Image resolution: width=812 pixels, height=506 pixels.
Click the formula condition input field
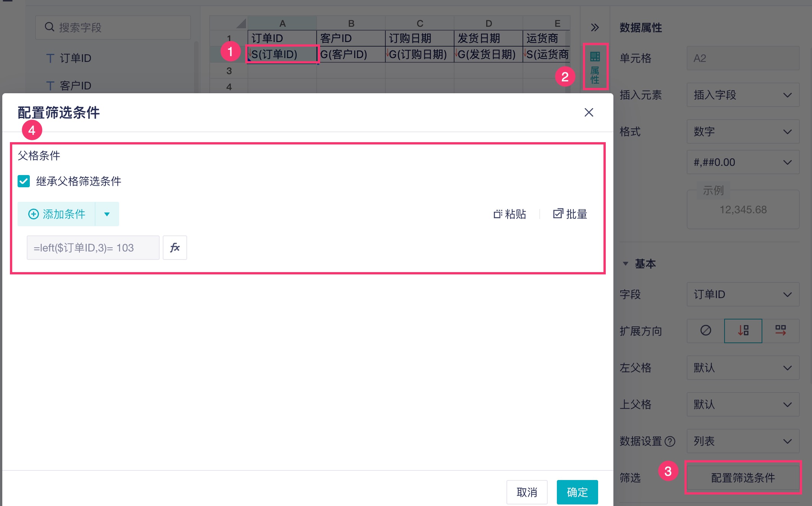tap(93, 248)
